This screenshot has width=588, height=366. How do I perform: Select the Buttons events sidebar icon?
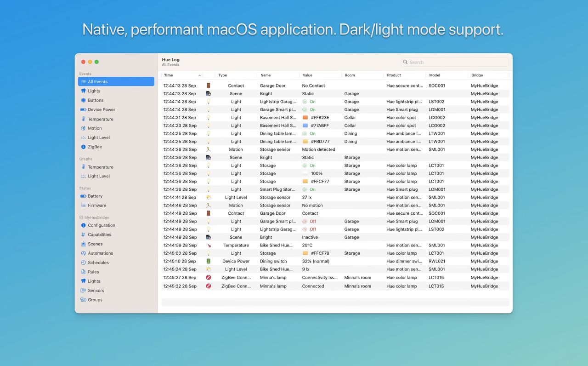coord(84,100)
